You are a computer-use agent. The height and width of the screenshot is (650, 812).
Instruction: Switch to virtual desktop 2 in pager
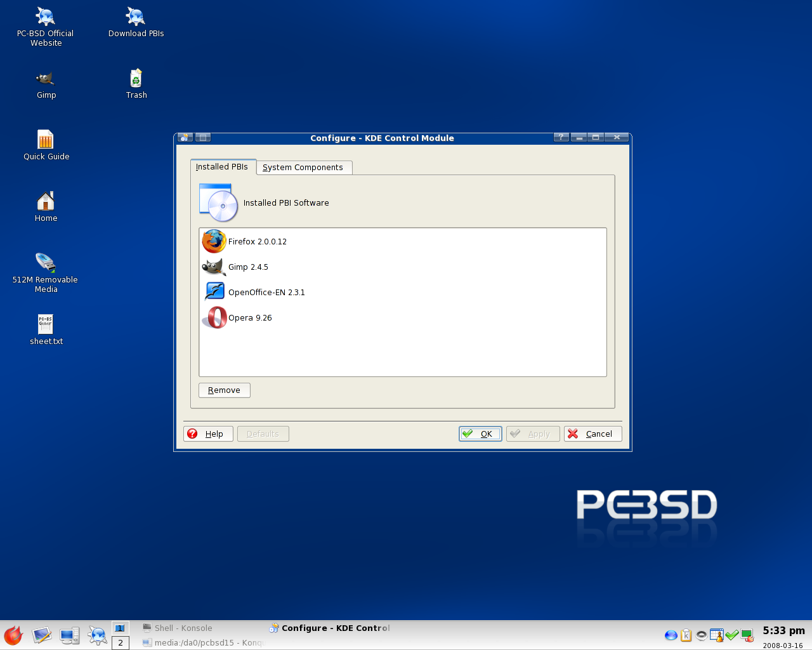click(121, 642)
